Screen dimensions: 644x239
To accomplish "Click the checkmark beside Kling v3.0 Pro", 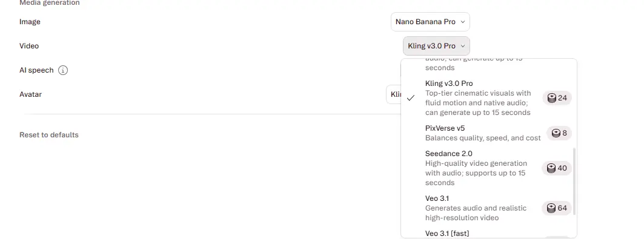I will coord(410,98).
